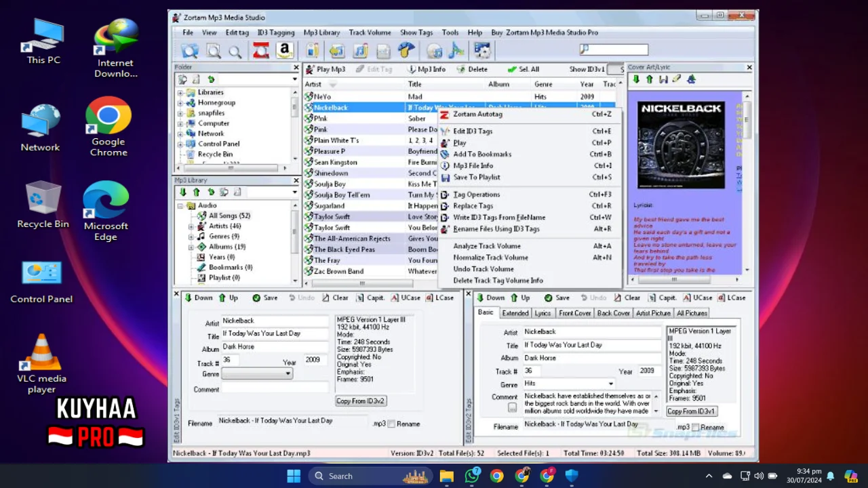The width and height of the screenshot is (868, 488).
Task: Save tags in the ID3v1 panel
Action: (264, 298)
